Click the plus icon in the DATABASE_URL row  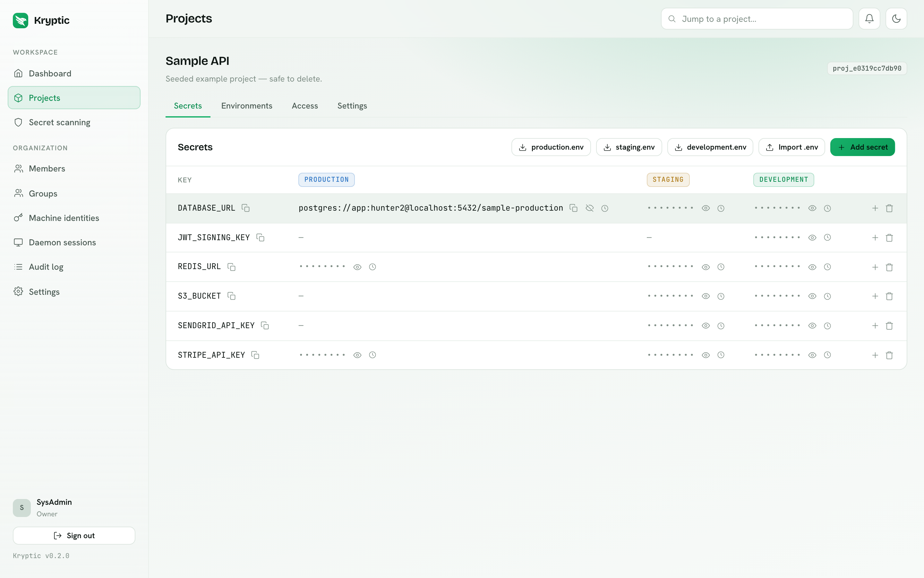coord(875,208)
